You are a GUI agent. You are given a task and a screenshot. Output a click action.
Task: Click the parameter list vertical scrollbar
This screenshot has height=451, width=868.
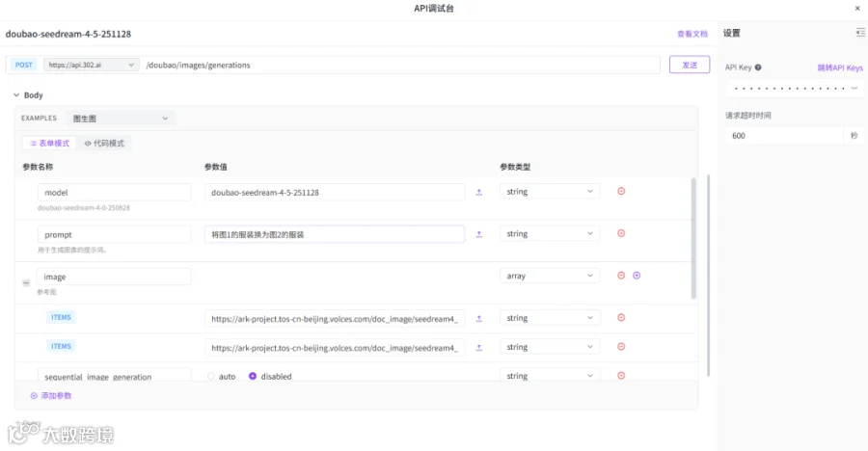pos(693,238)
